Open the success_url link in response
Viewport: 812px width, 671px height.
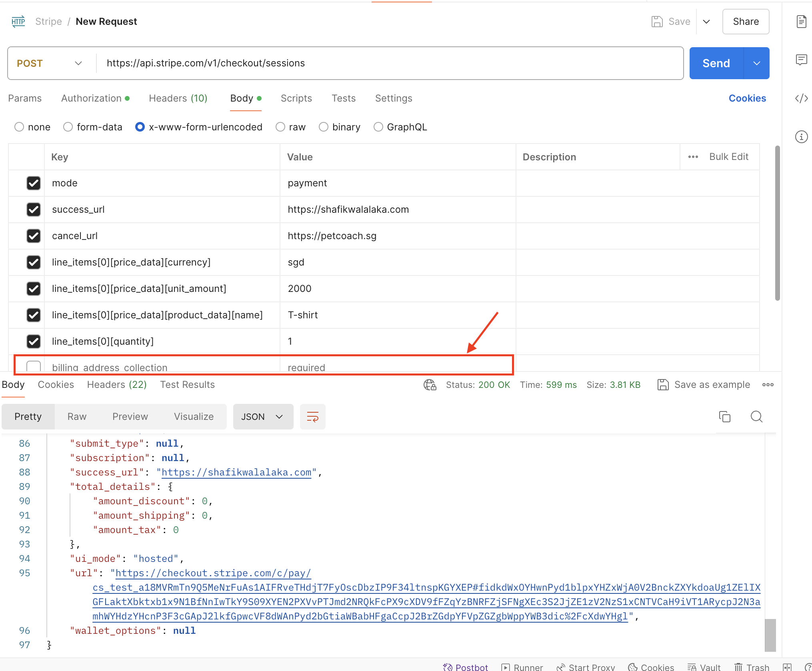[236, 472]
